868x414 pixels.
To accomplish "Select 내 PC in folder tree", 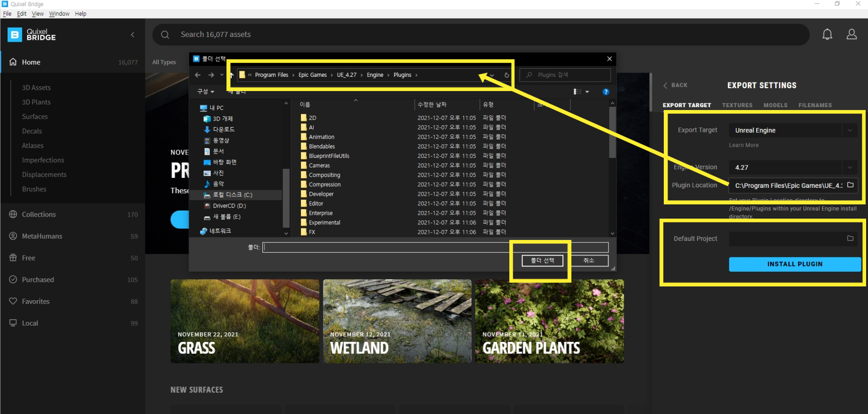I will point(216,108).
